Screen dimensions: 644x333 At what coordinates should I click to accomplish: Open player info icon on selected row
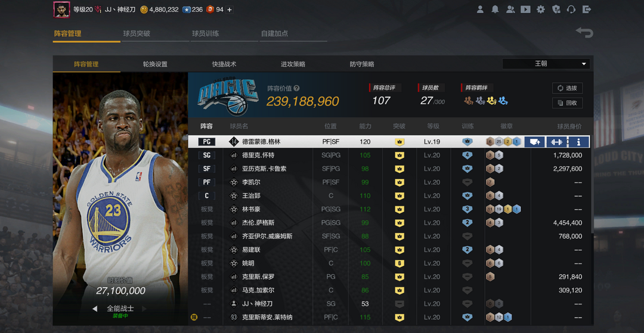click(578, 142)
